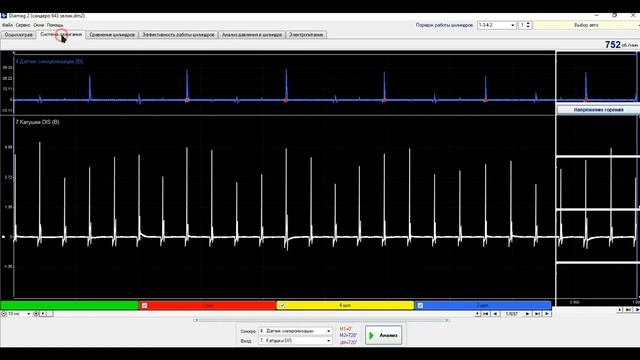Viewport: 640px width, 360px height.
Task: Click the Diamag 2 app icon in title bar
Action: click(4, 16)
